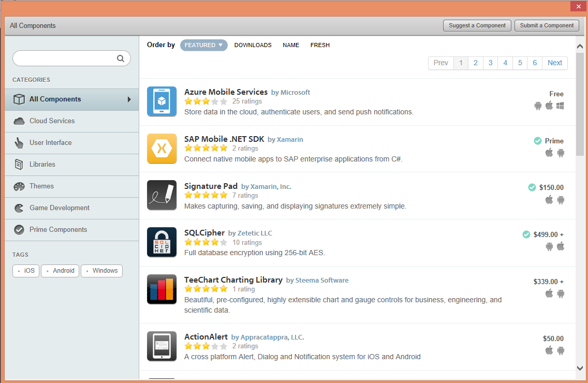Order components by FRESH

coord(320,45)
